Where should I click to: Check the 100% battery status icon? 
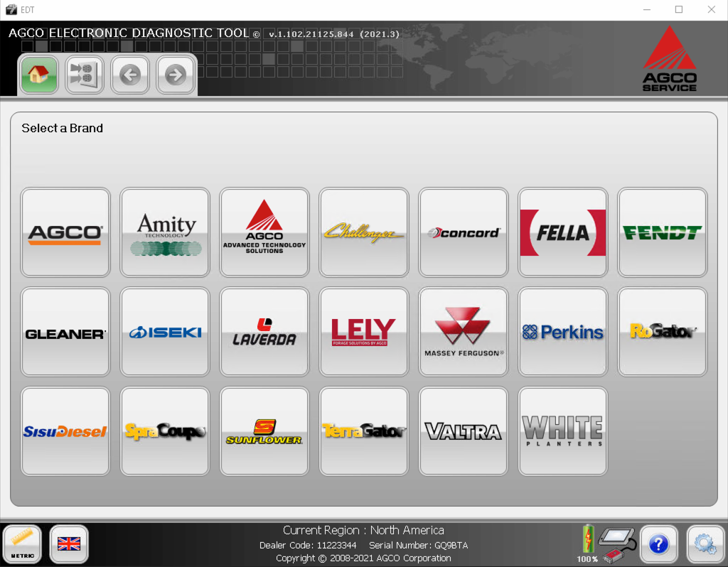(588, 540)
